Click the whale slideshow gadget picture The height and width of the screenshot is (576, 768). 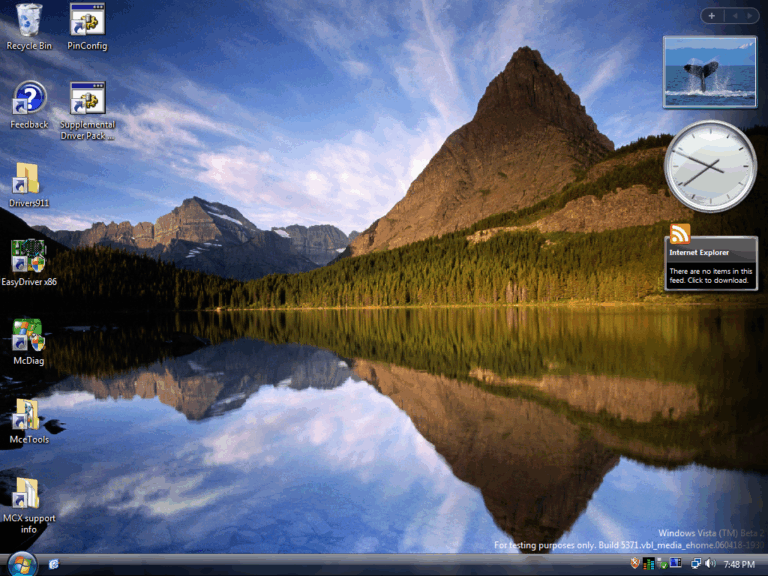[x=709, y=72]
